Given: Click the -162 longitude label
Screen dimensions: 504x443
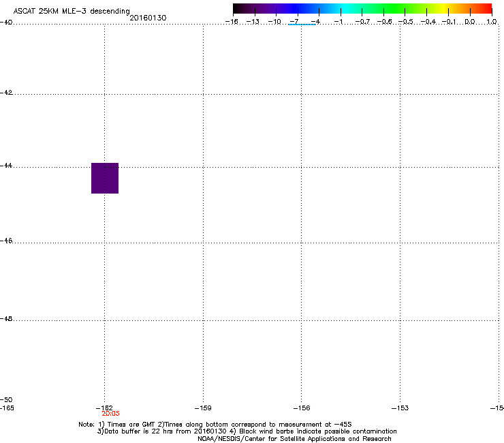Looking at the screenshot, I should pos(104,408).
